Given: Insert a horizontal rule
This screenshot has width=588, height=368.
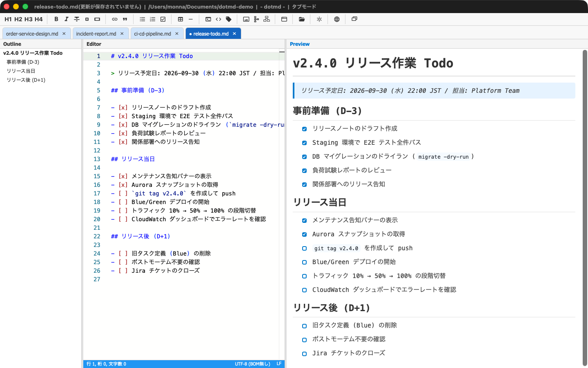Looking at the screenshot, I should tap(191, 19).
